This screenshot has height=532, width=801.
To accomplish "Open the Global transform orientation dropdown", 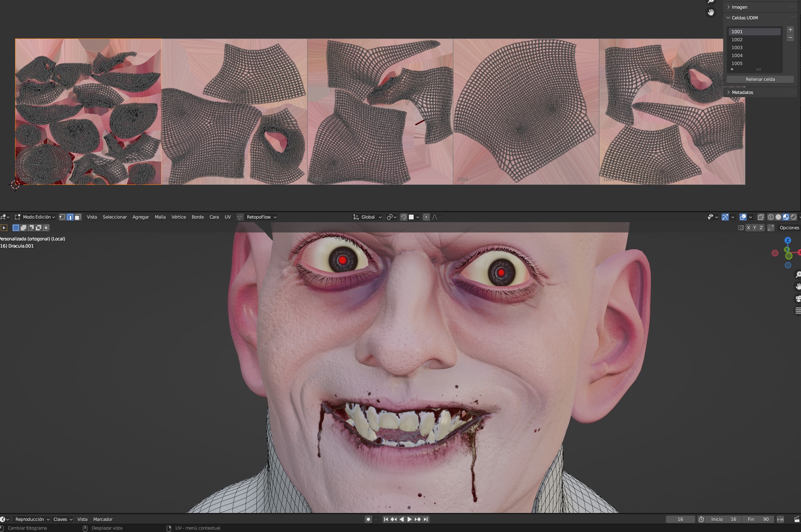I will pos(368,217).
